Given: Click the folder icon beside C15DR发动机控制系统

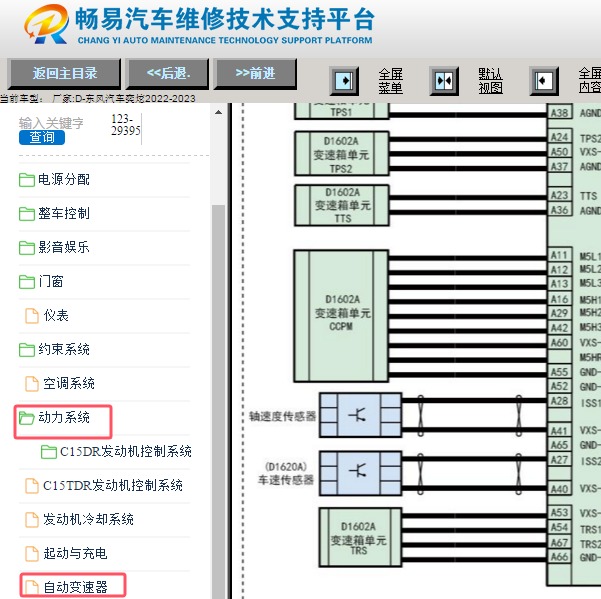Looking at the screenshot, I should (49, 452).
